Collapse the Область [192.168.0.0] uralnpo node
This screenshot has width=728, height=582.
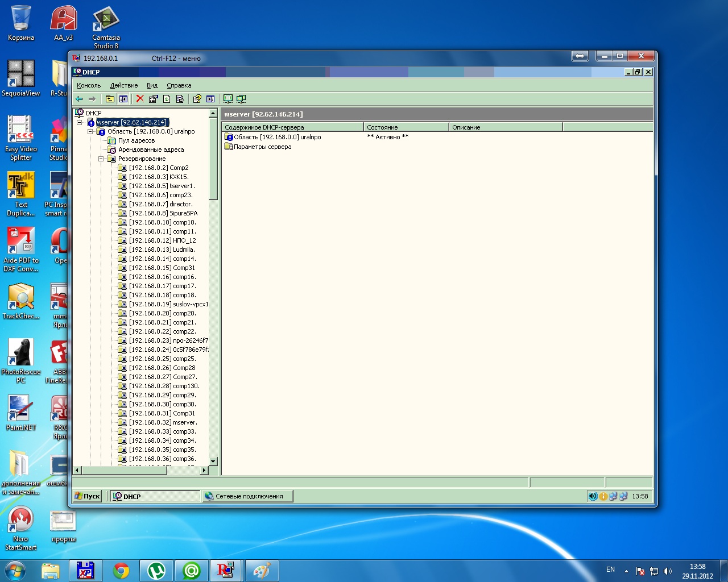[x=90, y=131]
